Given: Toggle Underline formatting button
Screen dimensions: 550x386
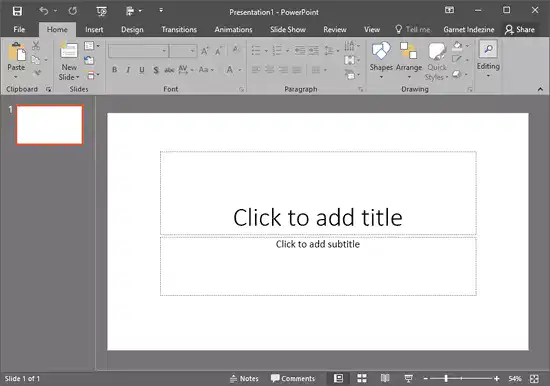Looking at the screenshot, I should point(142,70).
